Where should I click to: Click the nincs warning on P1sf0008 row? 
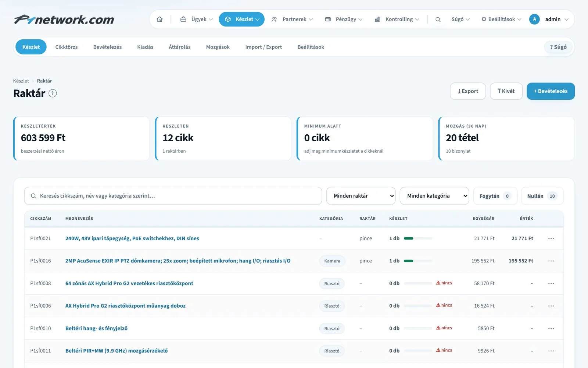tap(444, 283)
